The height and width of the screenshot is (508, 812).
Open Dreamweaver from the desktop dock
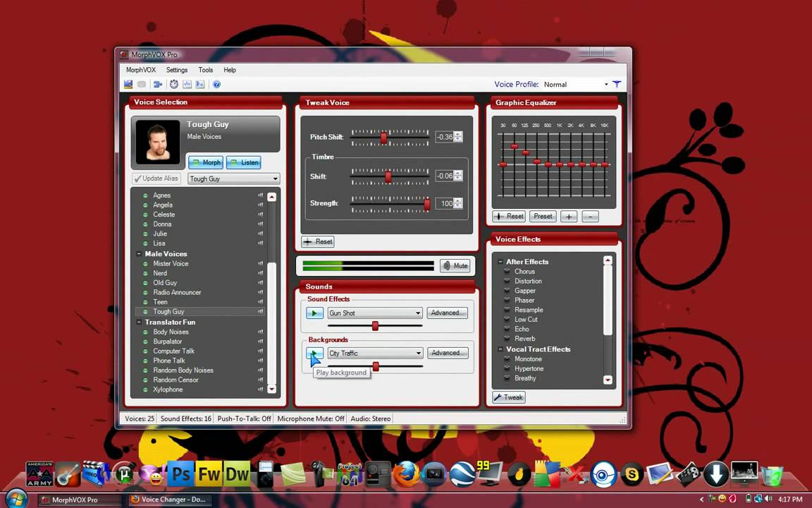pos(237,474)
